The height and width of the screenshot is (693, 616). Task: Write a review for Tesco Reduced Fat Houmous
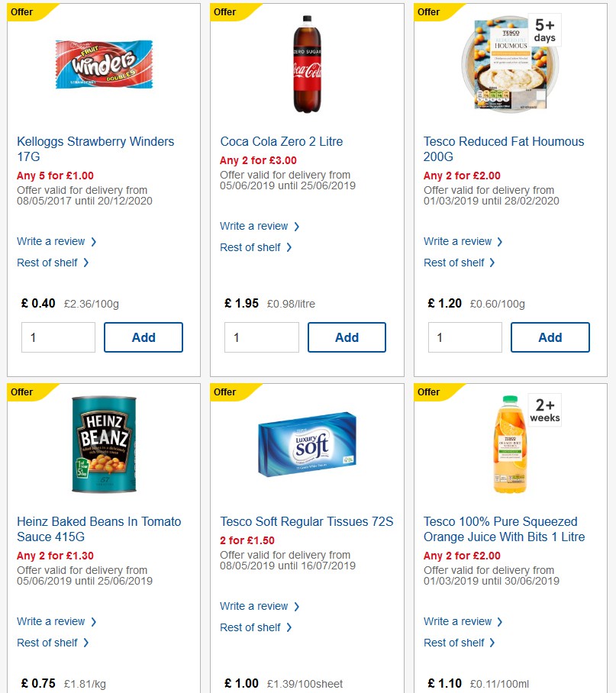coord(459,241)
